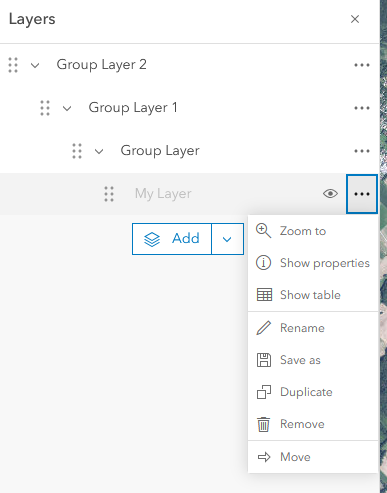Click drag handle for Group Layer 2
Image resolution: width=387 pixels, height=493 pixels.
(13, 65)
